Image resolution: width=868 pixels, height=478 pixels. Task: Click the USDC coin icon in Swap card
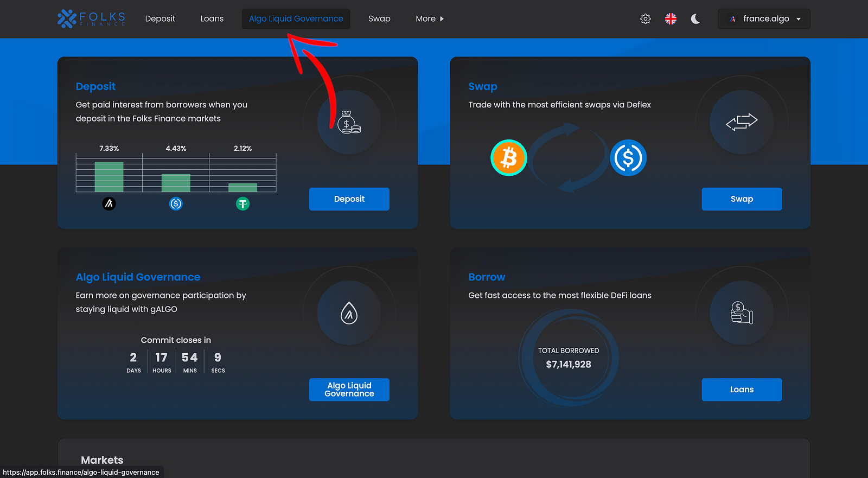pos(628,158)
